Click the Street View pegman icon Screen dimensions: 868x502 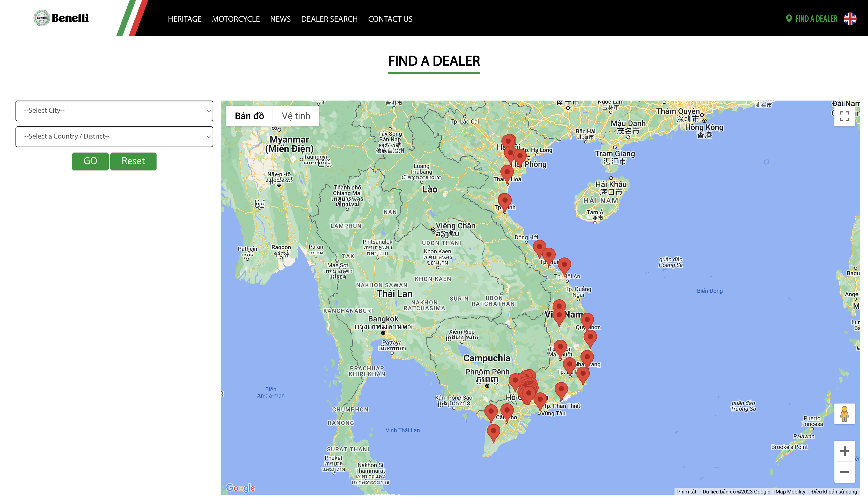(844, 414)
